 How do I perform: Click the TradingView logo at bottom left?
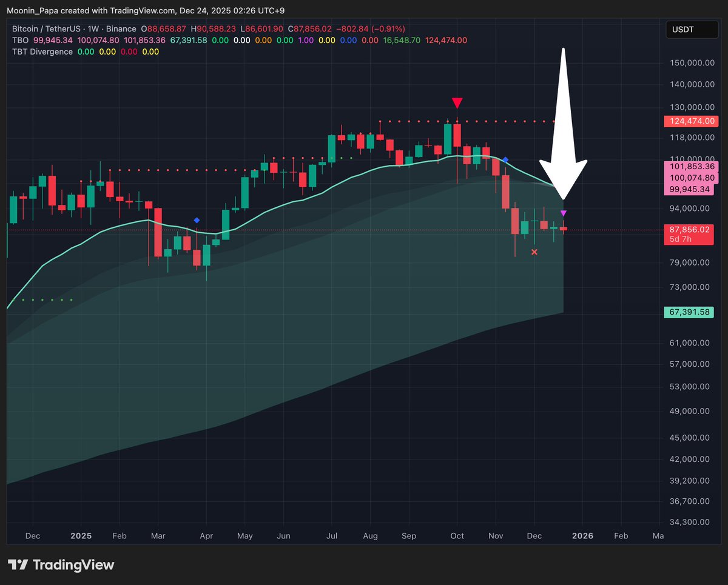click(x=61, y=565)
